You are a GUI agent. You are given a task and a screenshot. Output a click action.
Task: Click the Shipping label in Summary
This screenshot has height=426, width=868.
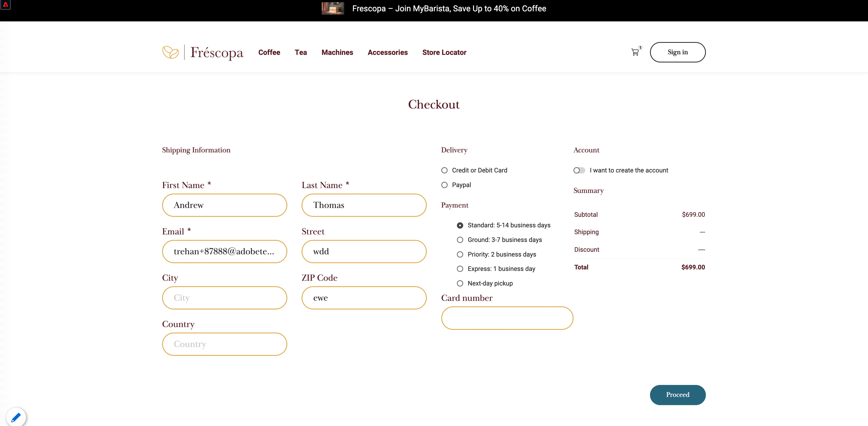[x=586, y=232]
